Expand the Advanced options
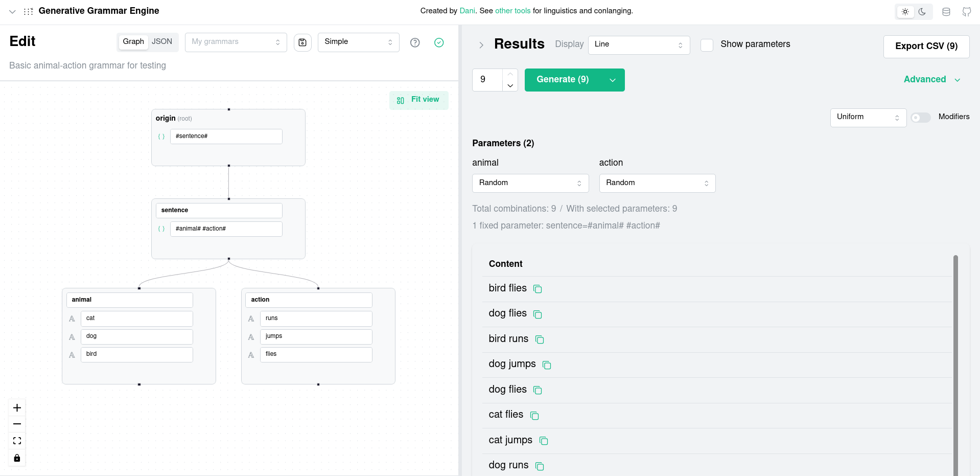This screenshot has height=476, width=980. pyautogui.click(x=932, y=80)
